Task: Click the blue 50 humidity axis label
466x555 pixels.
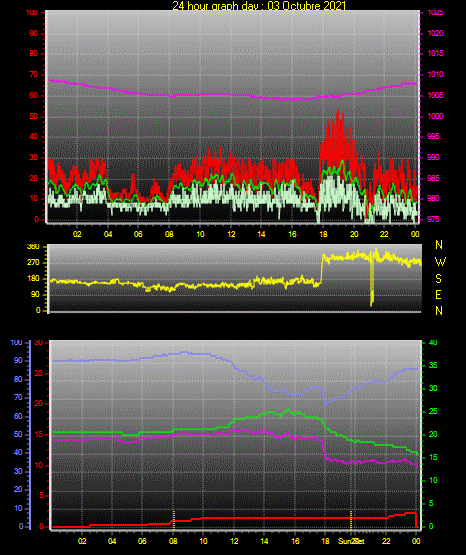Action: coord(18,434)
